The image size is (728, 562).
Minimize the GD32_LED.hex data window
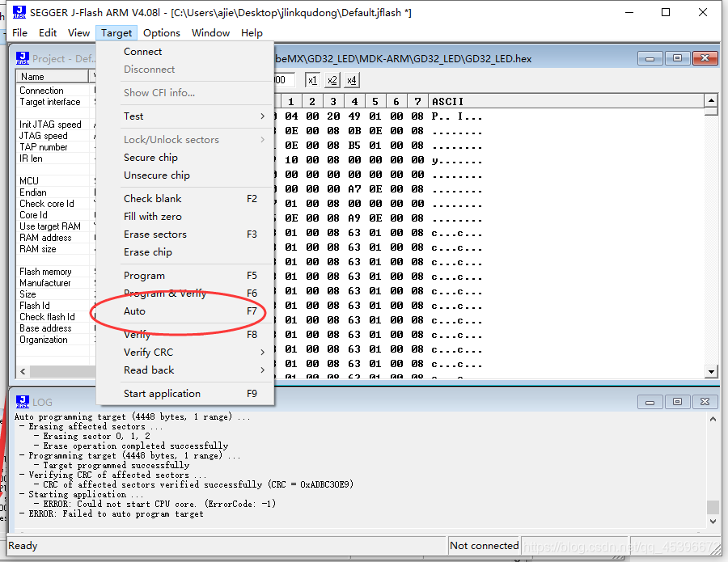coord(650,58)
